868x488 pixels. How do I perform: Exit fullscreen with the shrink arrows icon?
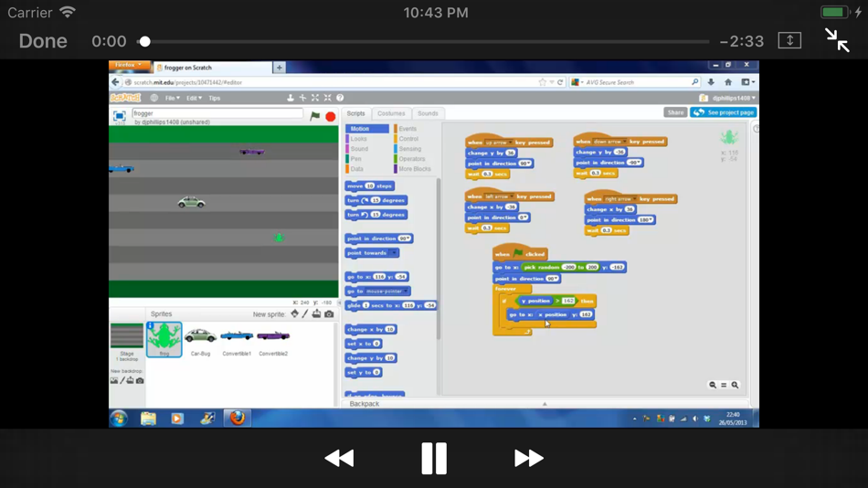[837, 40]
